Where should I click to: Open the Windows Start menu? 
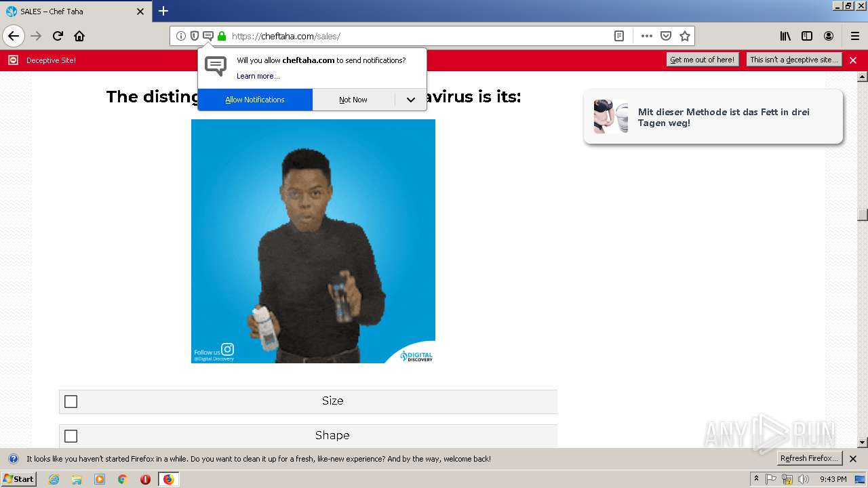point(18,479)
